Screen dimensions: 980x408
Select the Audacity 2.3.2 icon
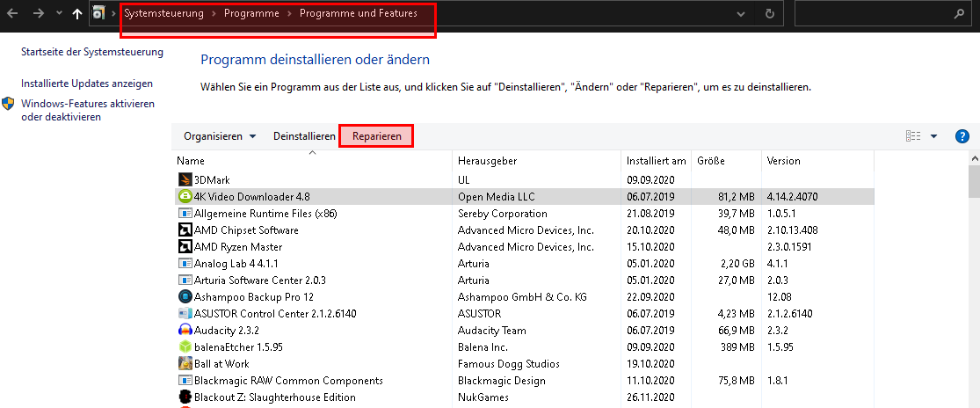click(x=185, y=330)
